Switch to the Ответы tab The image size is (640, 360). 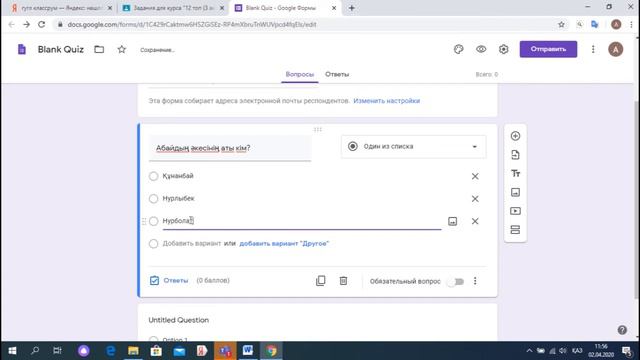pyautogui.click(x=337, y=74)
